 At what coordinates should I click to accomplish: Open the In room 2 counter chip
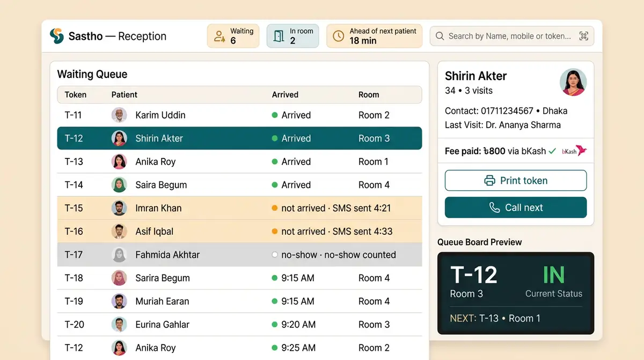pyautogui.click(x=292, y=36)
